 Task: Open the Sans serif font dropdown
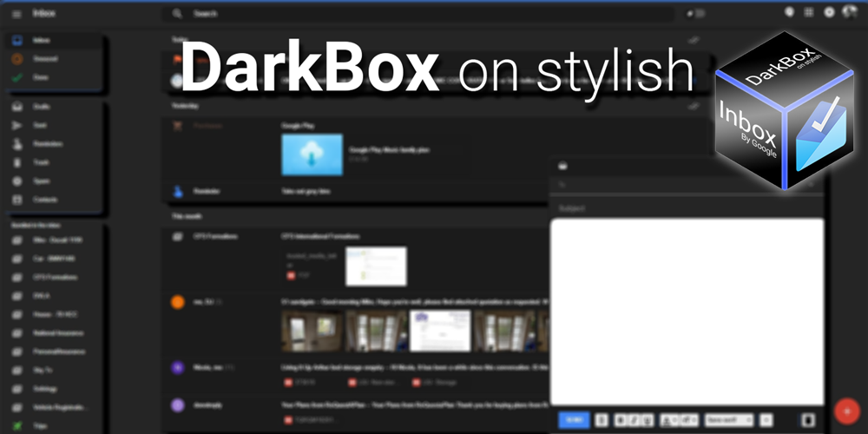[x=729, y=420]
